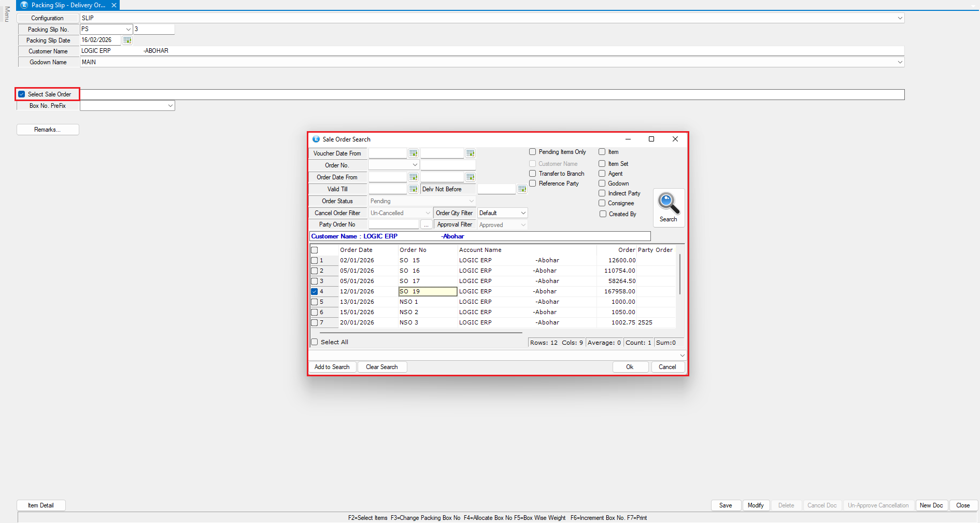Open calendar icon next to Valid Till
The height and width of the screenshot is (523, 980).
tap(413, 189)
